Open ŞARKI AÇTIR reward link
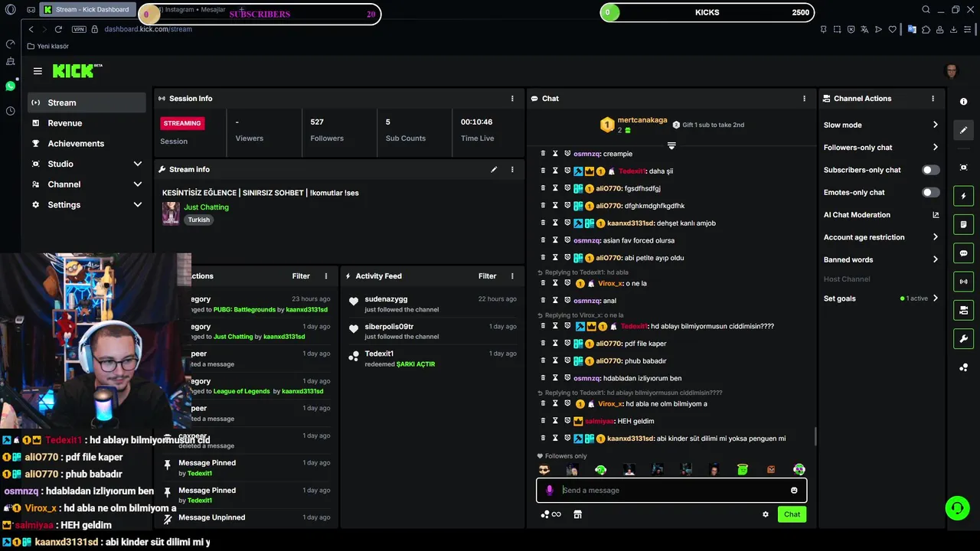The image size is (980, 551). (416, 364)
